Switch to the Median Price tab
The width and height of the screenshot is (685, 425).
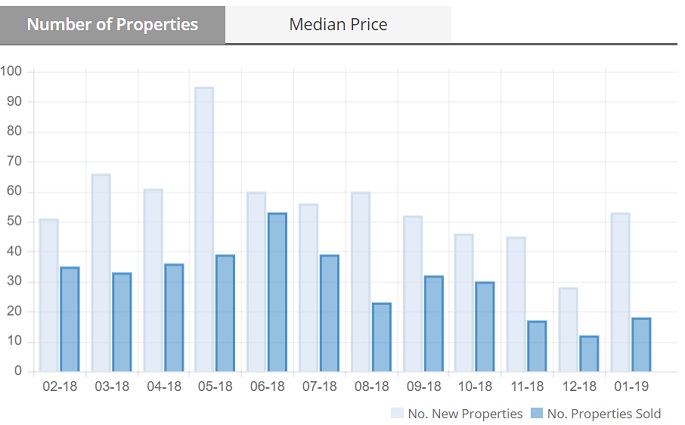tap(338, 24)
